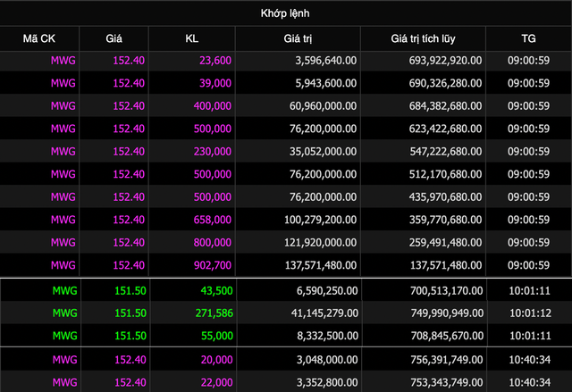The width and height of the screenshot is (572, 392).
Task: Click the TG time column header
Action: click(529, 39)
